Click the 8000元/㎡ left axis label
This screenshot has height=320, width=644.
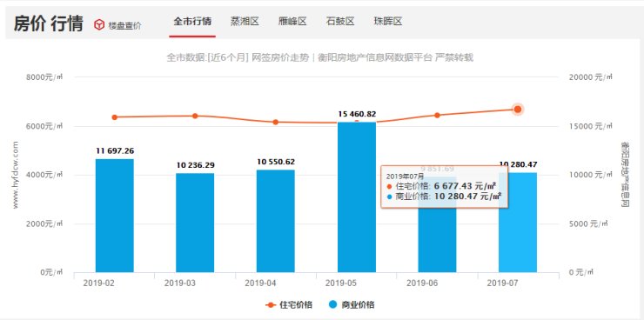pyautogui.click(x=44, y=77)
